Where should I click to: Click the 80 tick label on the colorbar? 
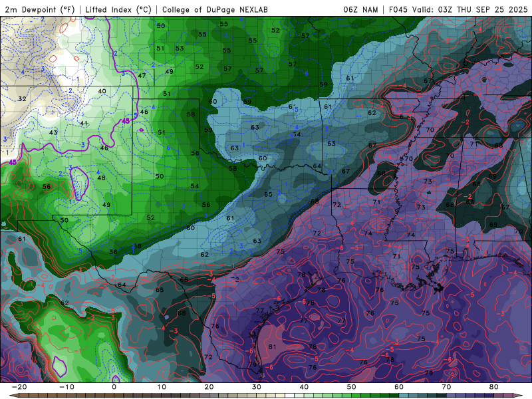tap(494, 387)
